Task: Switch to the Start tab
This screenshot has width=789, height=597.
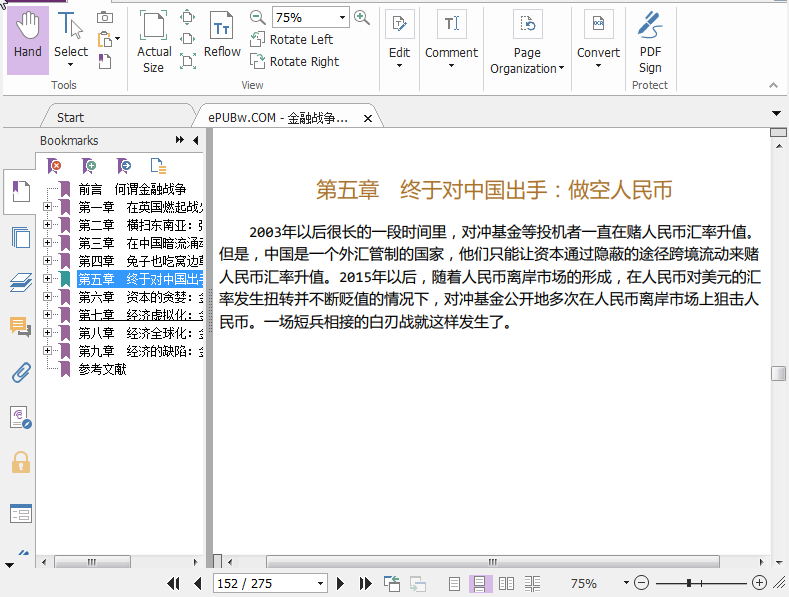Action: [70, 118]
